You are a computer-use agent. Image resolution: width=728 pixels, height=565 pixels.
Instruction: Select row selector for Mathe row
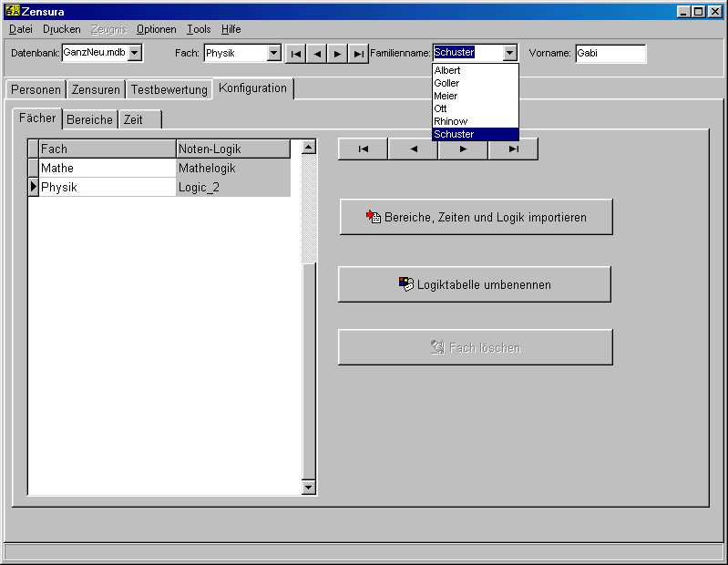(34, 168)
